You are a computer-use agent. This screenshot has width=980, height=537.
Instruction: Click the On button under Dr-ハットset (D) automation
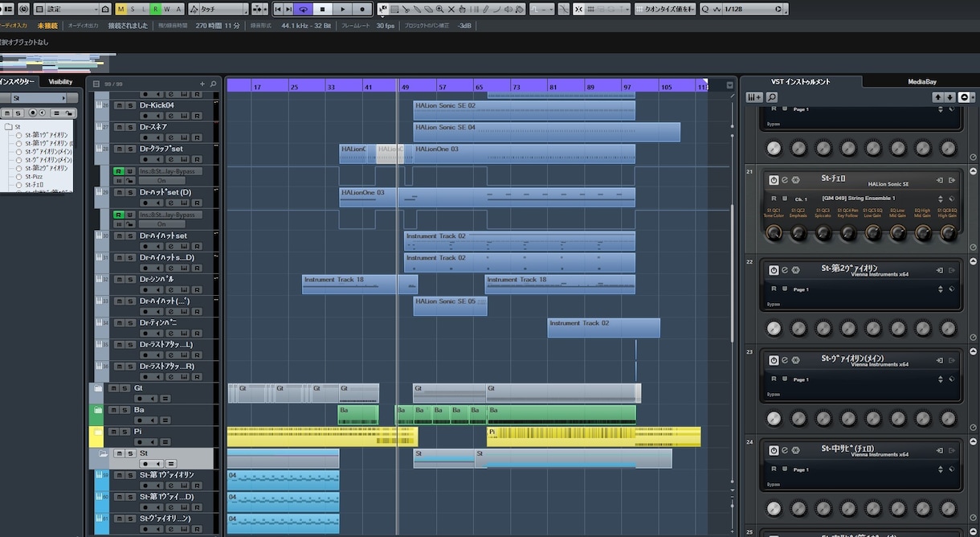(162, 224)
